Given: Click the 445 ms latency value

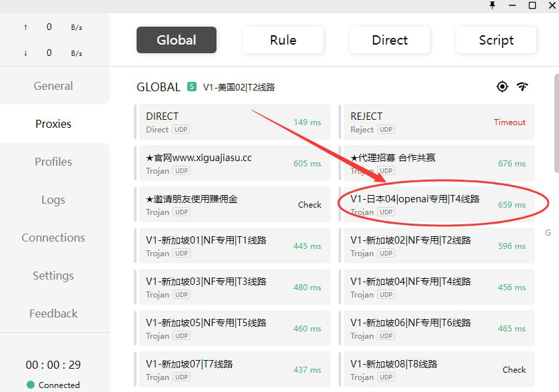Looking at the screenshot, I should (307, 246).
